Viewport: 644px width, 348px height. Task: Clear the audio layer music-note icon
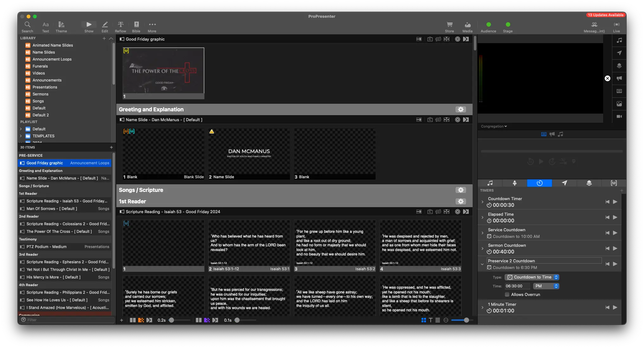[619, 40]
